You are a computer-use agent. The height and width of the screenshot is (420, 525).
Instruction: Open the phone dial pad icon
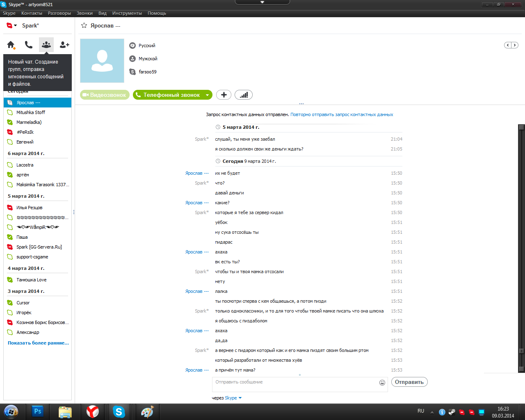point(29,45)
